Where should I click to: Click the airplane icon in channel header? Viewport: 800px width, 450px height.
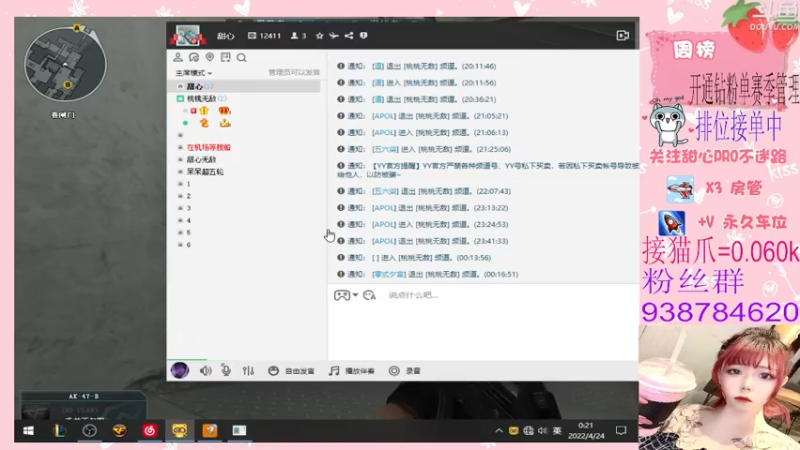click(334, 36)
